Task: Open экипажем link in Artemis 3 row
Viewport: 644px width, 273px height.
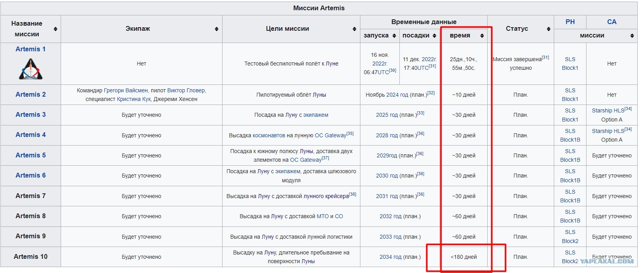Action: (x=316, y=115)
